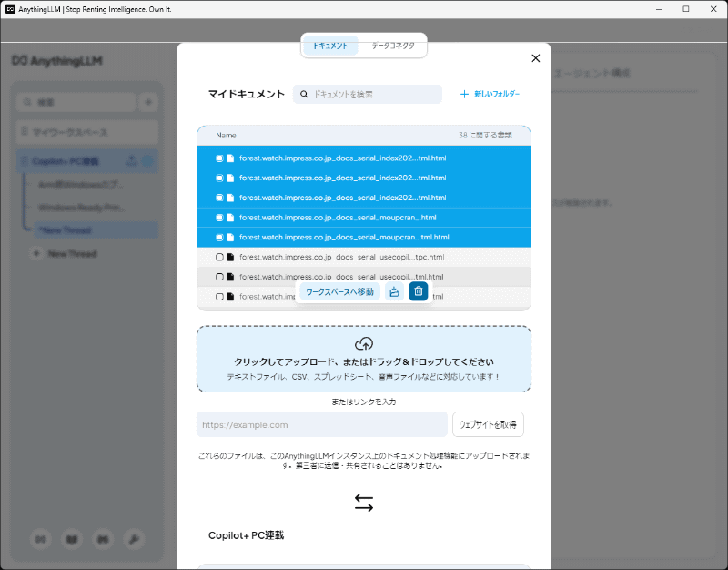Click the first sidebar footer icon

41,539
